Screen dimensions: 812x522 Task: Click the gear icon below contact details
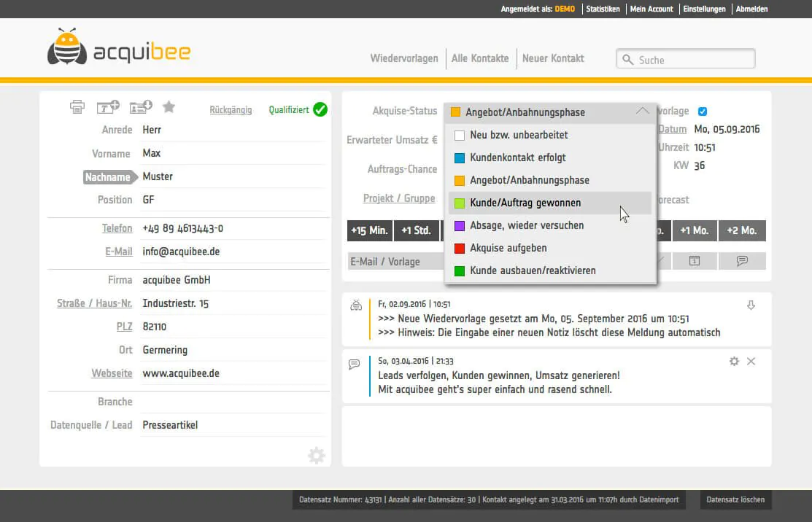coord(317,455)
